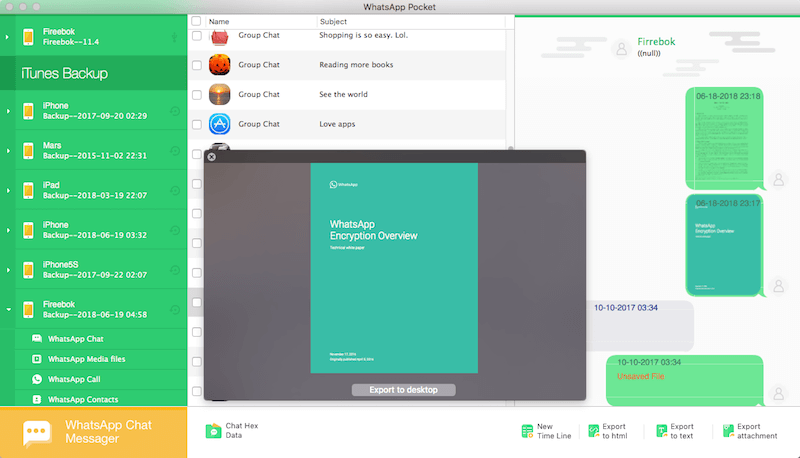Click the New Time Line label

554,431
